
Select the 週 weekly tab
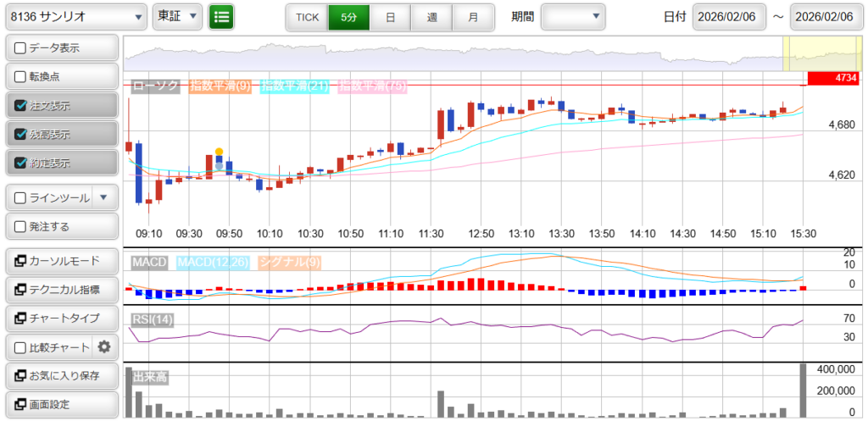click(x=431, y=17)
